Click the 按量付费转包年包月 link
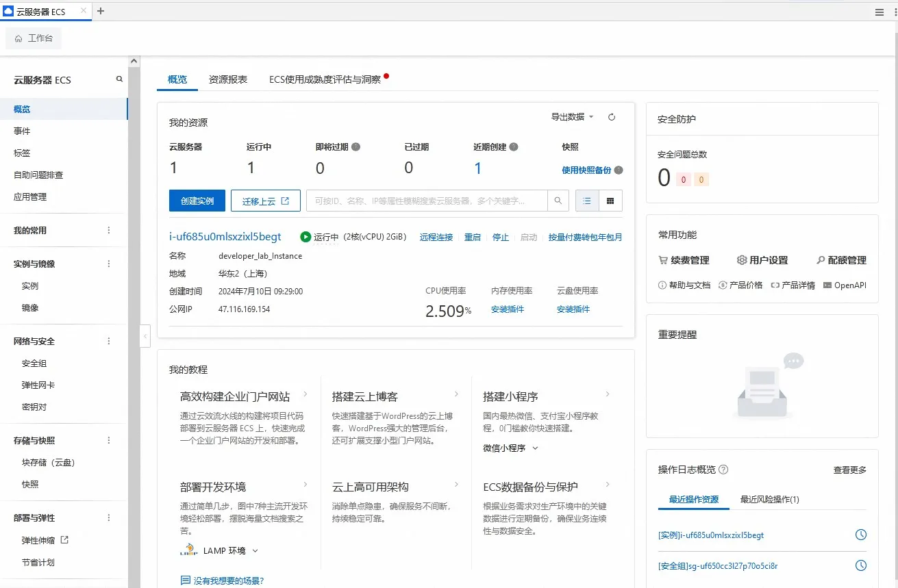The image size is (898, 588). pyautogui.click(x=586, y=238)
